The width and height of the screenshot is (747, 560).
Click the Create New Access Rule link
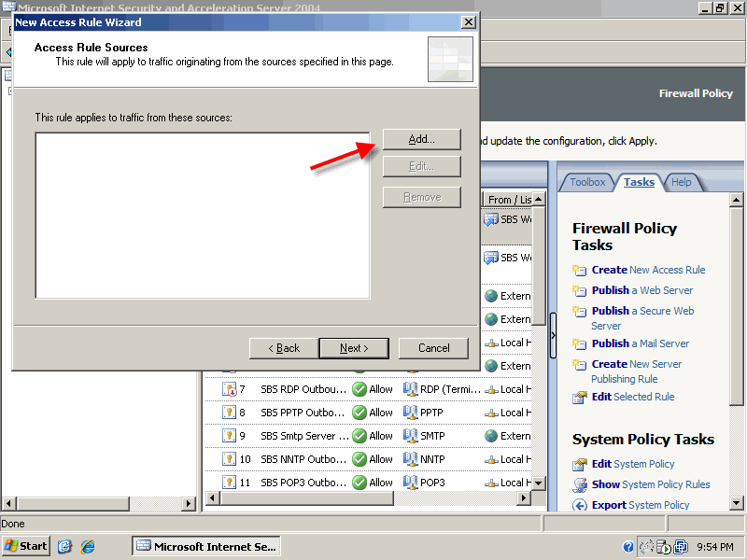tap(648, 270)
